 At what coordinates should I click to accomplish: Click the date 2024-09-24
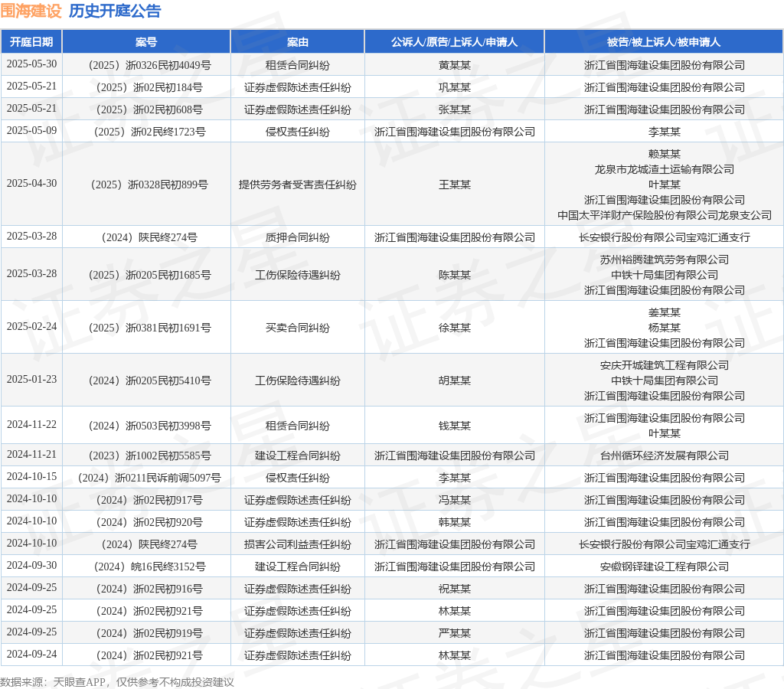[31, 654]
